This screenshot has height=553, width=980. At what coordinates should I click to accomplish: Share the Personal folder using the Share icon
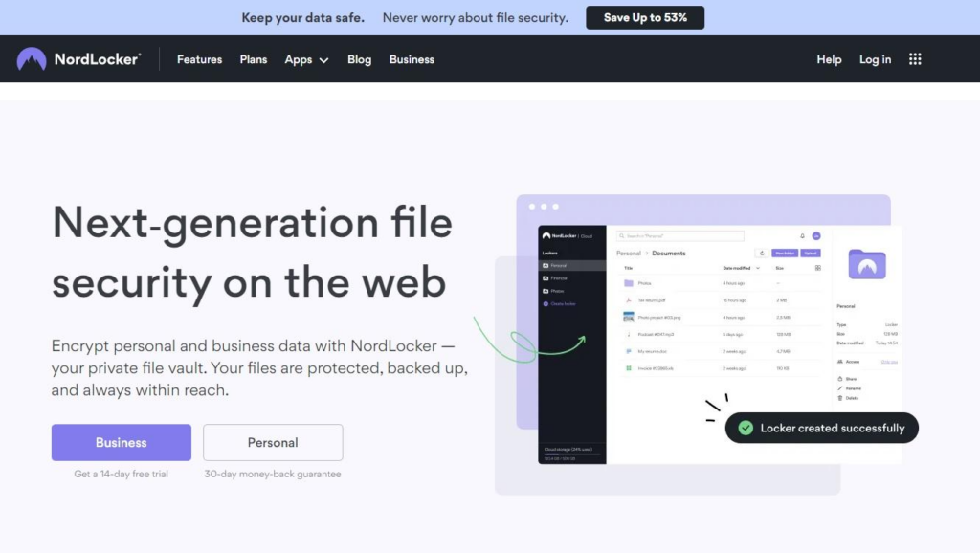tap(840, 379)
